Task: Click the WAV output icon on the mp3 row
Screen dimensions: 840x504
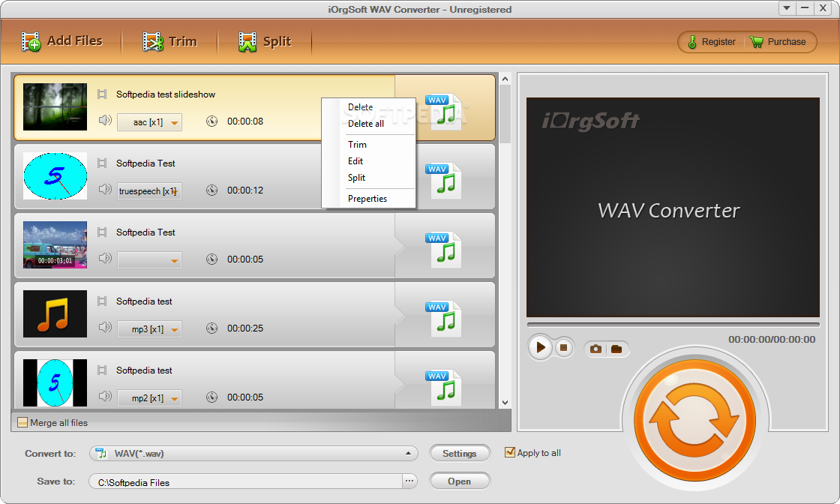Action: tap(444, 319)
